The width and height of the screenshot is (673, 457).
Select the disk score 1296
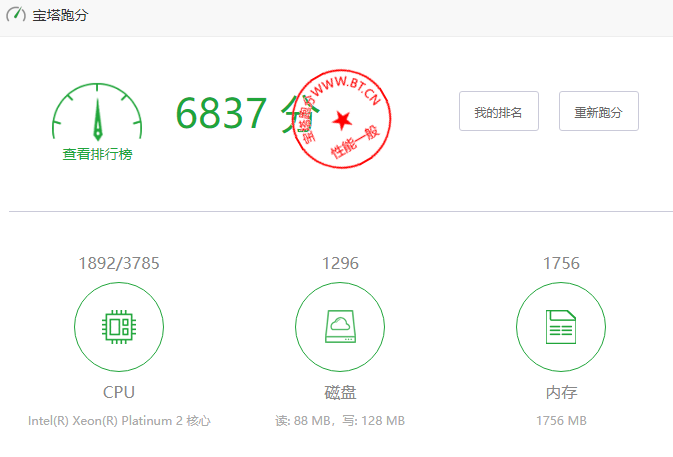(340, 263)
